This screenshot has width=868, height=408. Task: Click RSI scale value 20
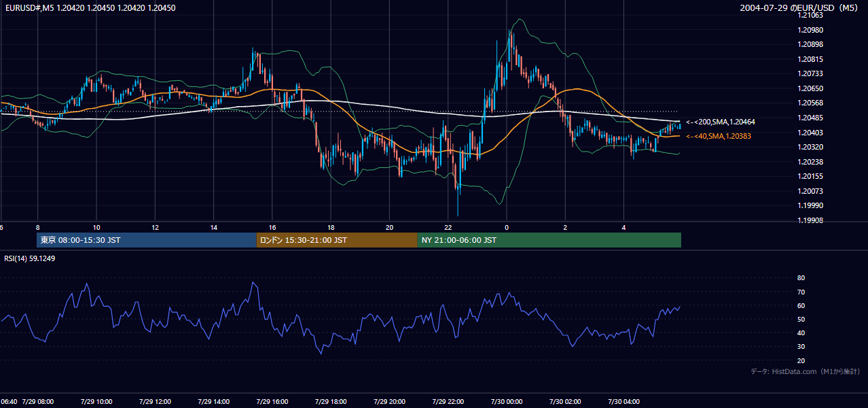pyautogui.click(x=801, y=360)
